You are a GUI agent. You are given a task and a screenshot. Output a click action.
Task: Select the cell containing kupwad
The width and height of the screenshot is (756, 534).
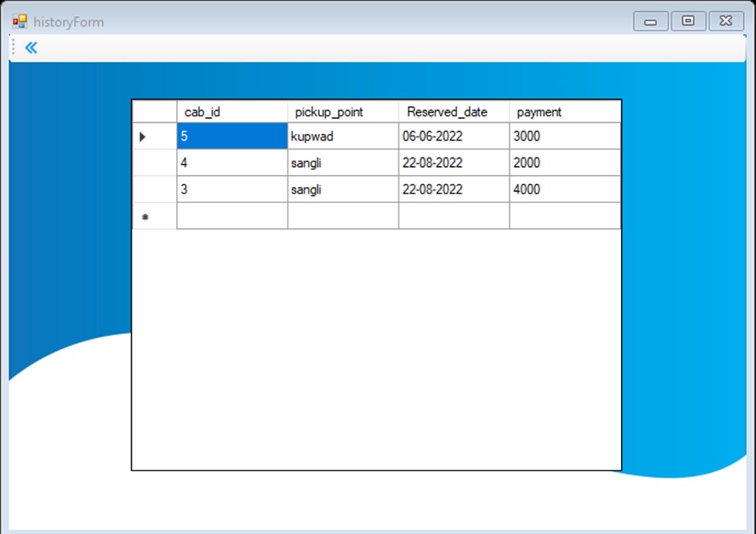[342, 137]
